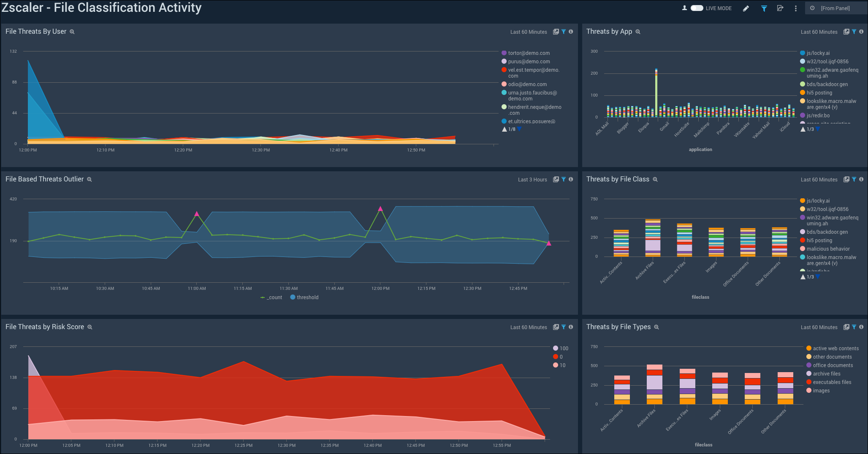Click the pencil edit icon in the top toolbar
The width and height of the screenshot is (868, 454).
746,8
